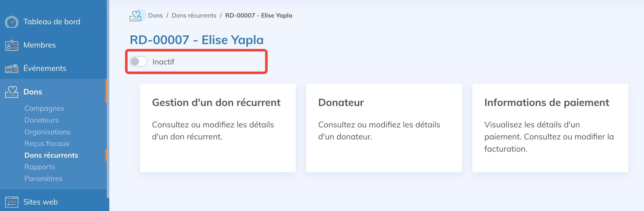Open the Donateur card

click(x=384, y=128)
